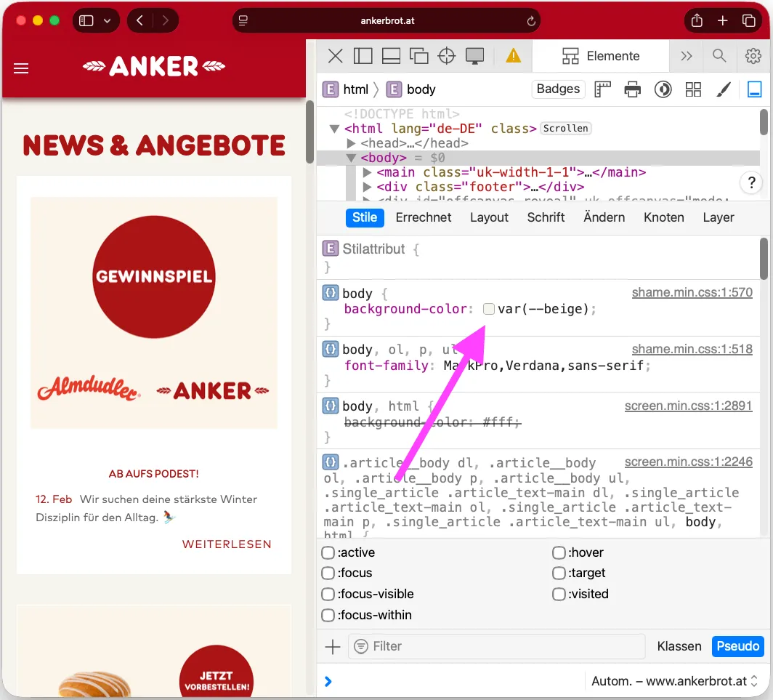Click the color swatch beside var(--beige)

(x=488, y=308)
